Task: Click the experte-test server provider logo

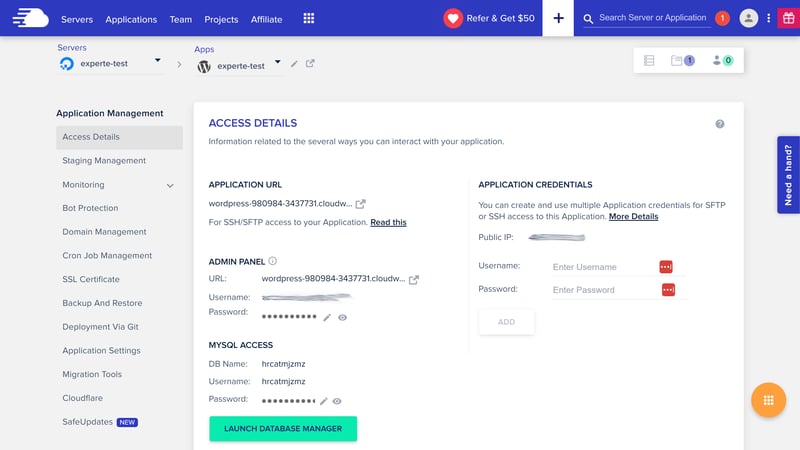Action: pyautogui.click(x=67, y=64)
